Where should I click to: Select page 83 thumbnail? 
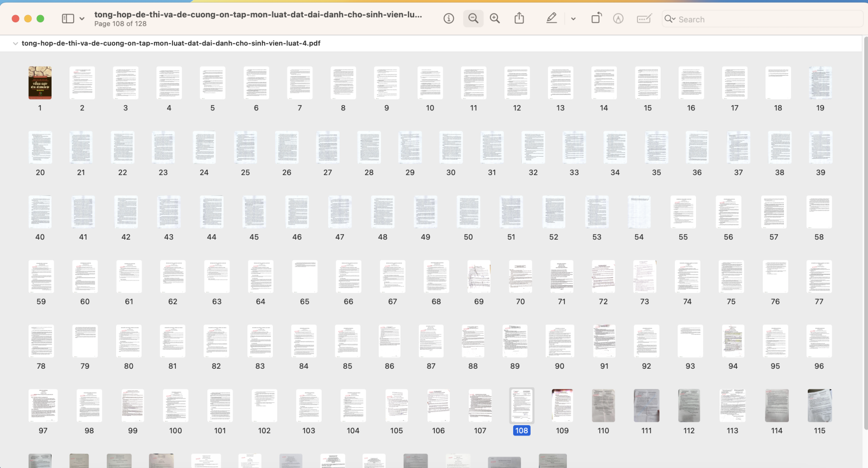click(260, 341)
